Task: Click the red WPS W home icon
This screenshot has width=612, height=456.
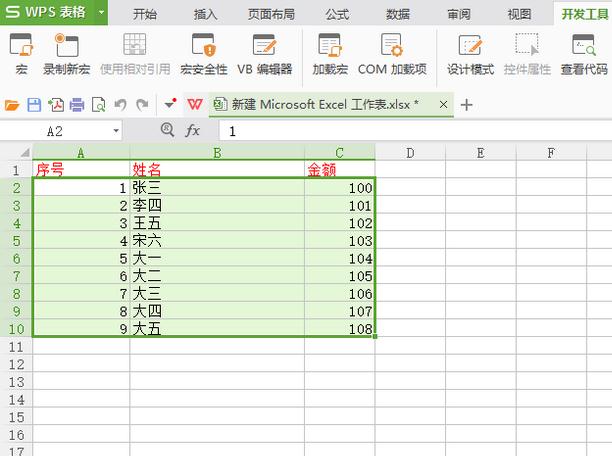Action: pyautogui.click(x=195, y=104)
